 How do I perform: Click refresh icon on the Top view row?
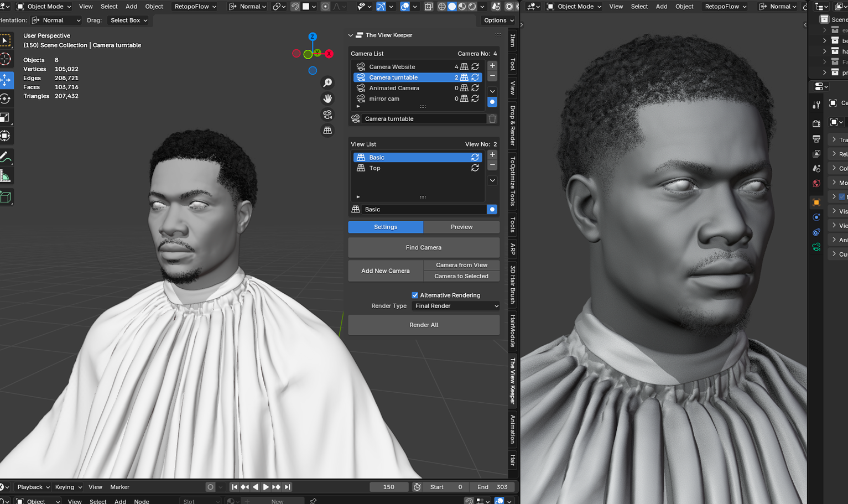(475, 168)
